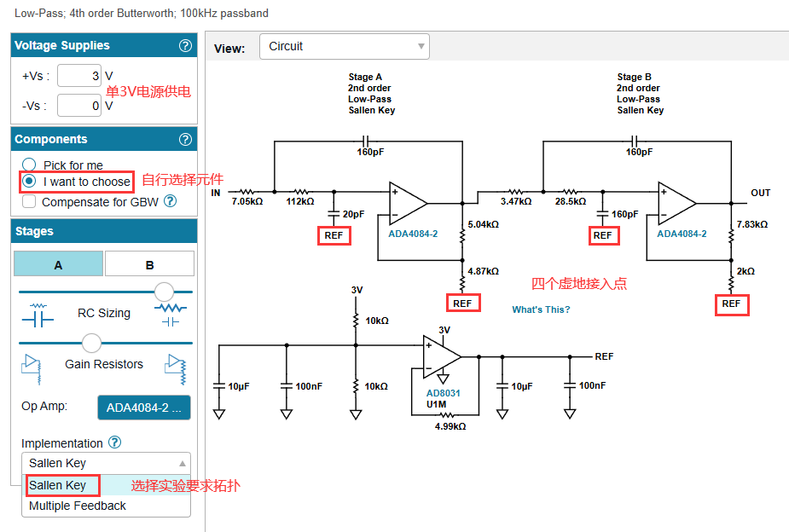Switch to stage B tab
This screenshot has height=532, width=789.
(x=149, y=265)
